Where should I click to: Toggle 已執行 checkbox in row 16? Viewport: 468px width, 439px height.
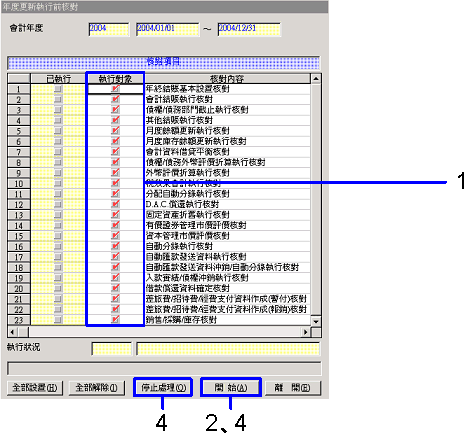[x=58, y=246]
